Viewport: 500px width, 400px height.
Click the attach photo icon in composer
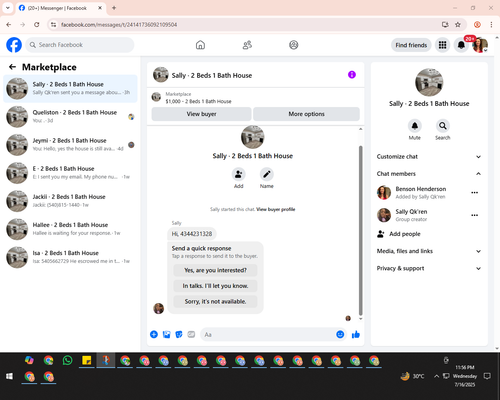click(x=167, y=334)
